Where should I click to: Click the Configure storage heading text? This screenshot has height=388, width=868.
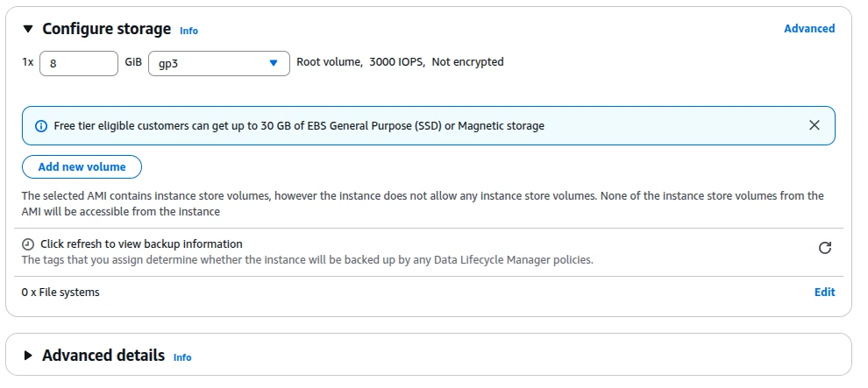106,29
